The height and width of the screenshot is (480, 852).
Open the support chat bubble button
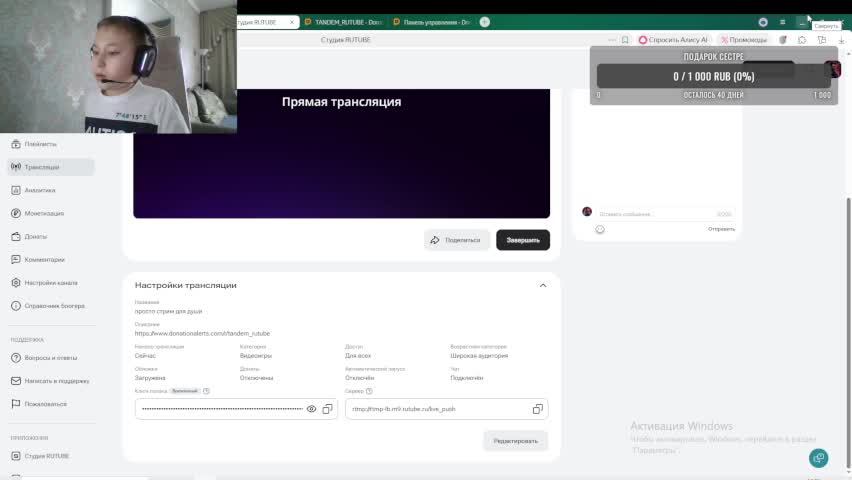click(818, 458)
